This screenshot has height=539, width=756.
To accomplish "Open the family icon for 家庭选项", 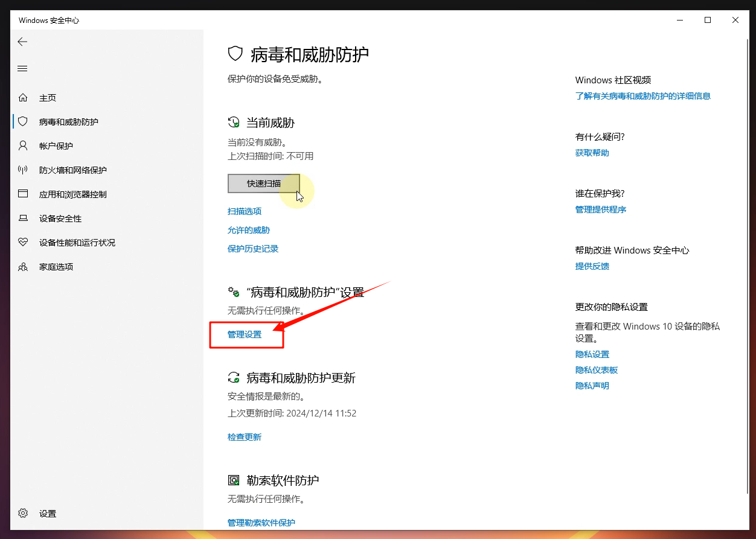I will (x=23, y=267).
